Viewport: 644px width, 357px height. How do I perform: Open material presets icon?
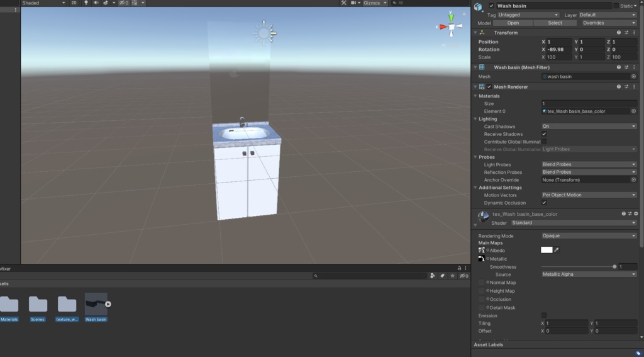coord(630,214)
